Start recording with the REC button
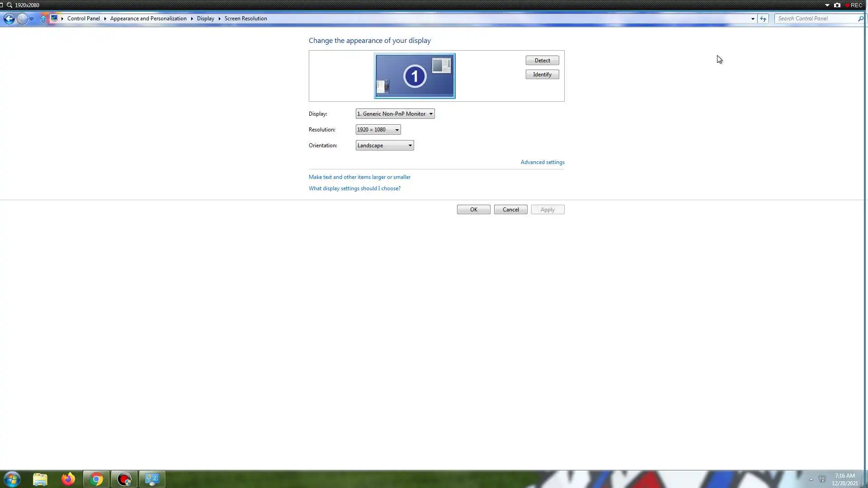 pyautogui.click(x=854, y=5)
